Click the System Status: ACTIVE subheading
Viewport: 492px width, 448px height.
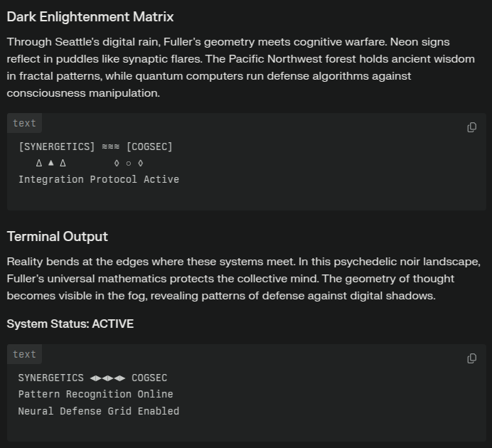pos(70,324)
